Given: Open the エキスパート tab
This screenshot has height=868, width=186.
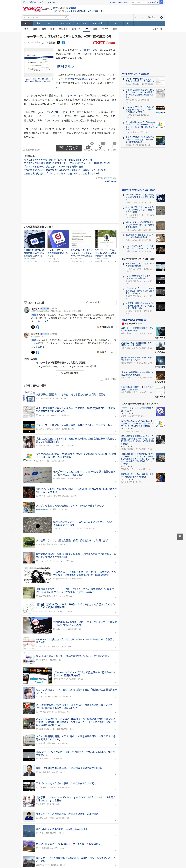Looking at the screenshot, I should tap(64, 24).
